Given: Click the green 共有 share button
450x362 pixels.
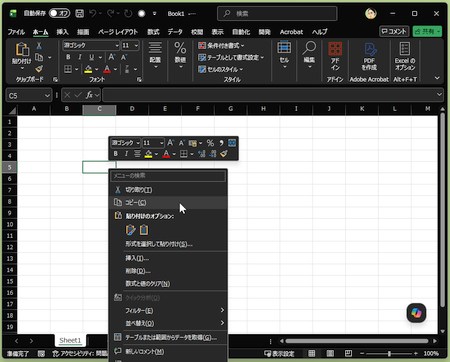Looking at the screenshot, I should click(x=427, y=32).
